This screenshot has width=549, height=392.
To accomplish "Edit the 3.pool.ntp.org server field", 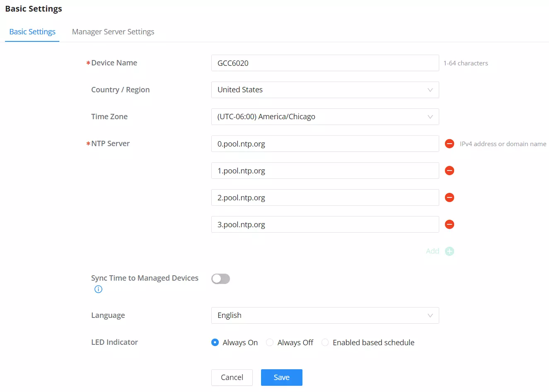I will (x=325, y=224).
